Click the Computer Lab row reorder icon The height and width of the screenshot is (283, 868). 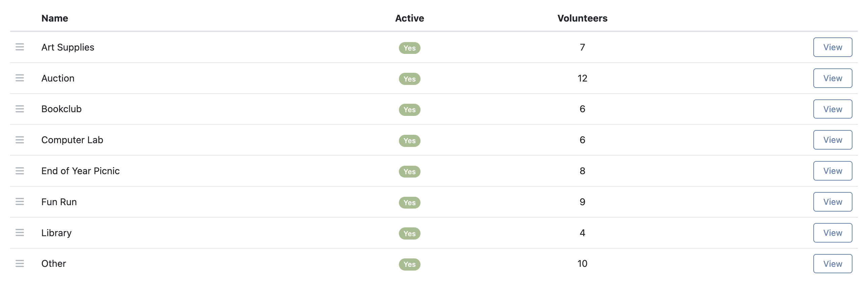pos(20,140)
